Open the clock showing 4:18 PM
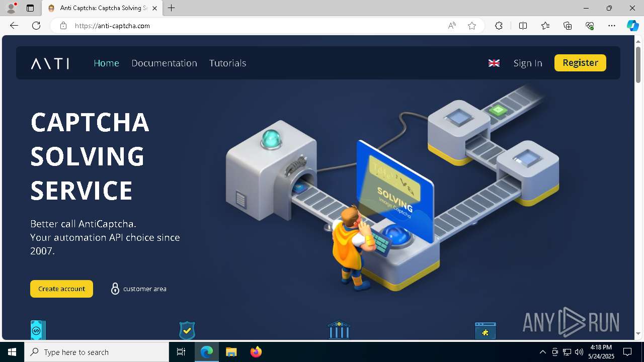Screen dimensions: 644x362 tap(601, 352)
